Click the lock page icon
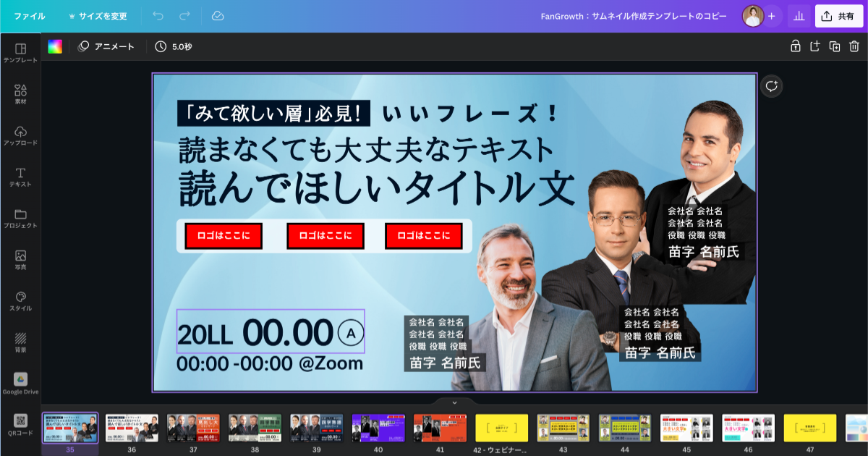 pyautogui.click(x=795, y=46)
